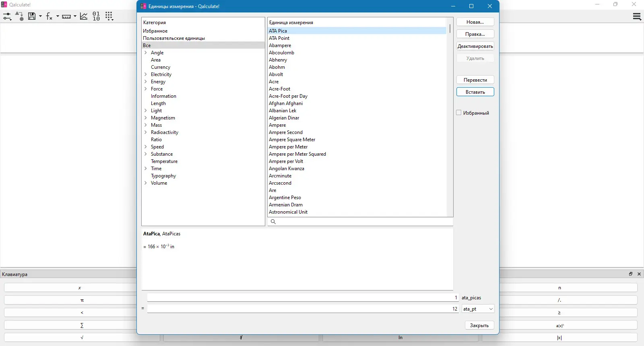Expand the Force category
This screenshot has width=644, height=346.
[146, 89]
